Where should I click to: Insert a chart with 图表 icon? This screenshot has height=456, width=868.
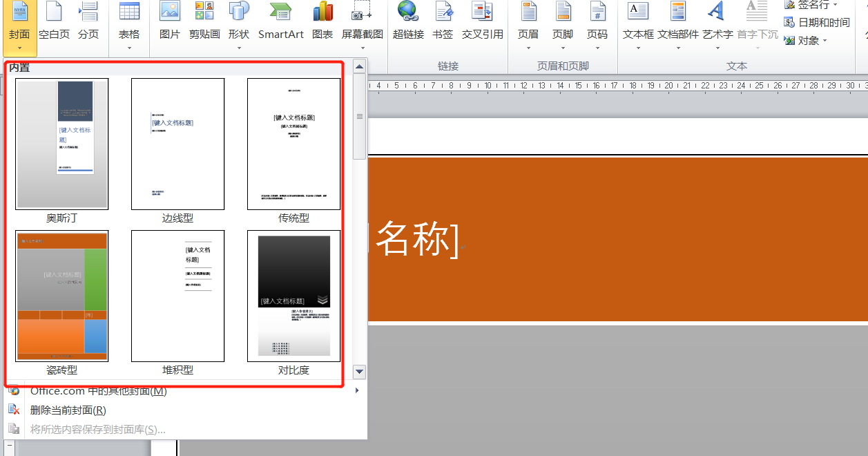click(x=322, y=21)
